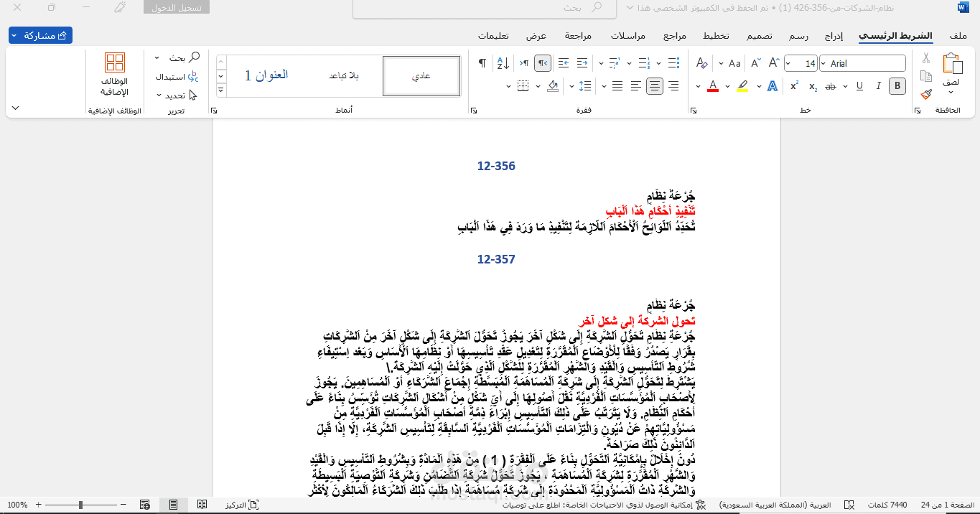Open the Arial font name dropdown
980x514 pixels.
(823, 63)
